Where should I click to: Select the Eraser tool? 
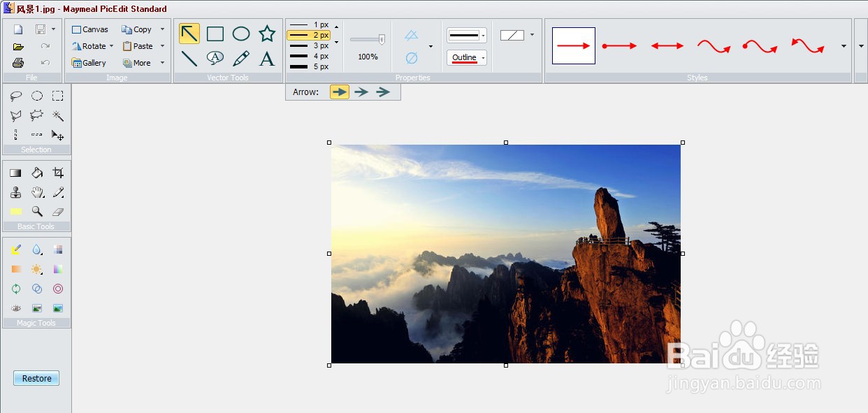click(x=58, y=211)
